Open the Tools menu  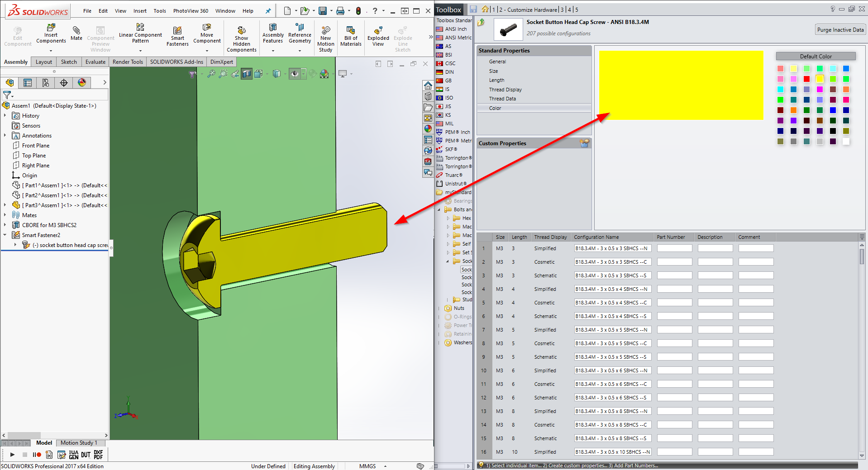[160, 11]
